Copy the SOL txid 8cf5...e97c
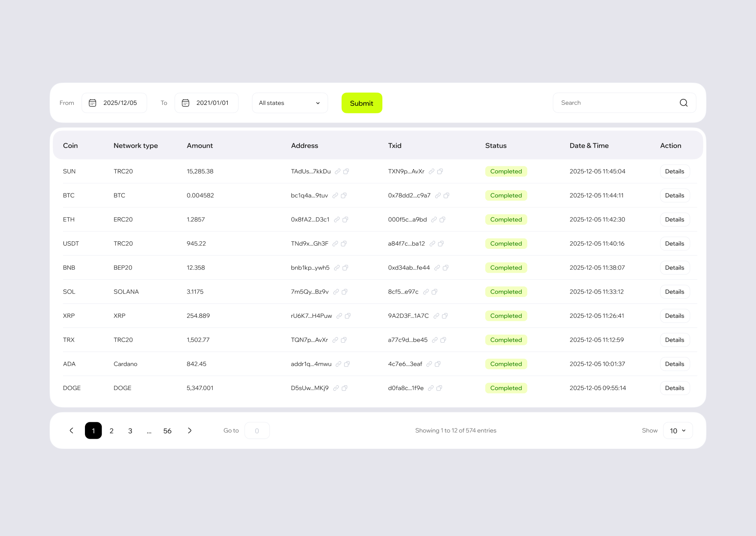The image size is (756, 536). click(434, 292)
